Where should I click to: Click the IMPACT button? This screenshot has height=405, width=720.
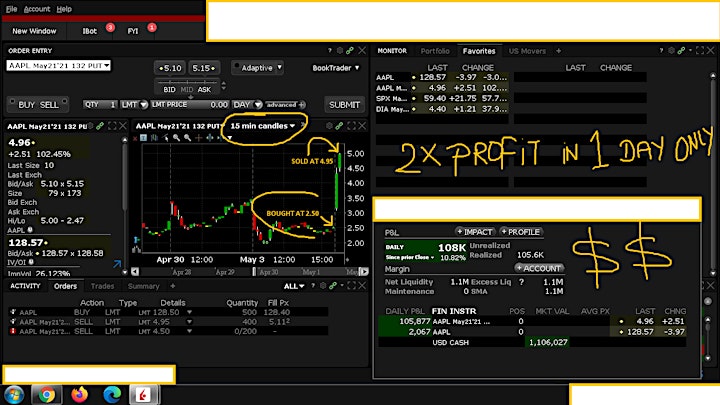pos(475,232)
